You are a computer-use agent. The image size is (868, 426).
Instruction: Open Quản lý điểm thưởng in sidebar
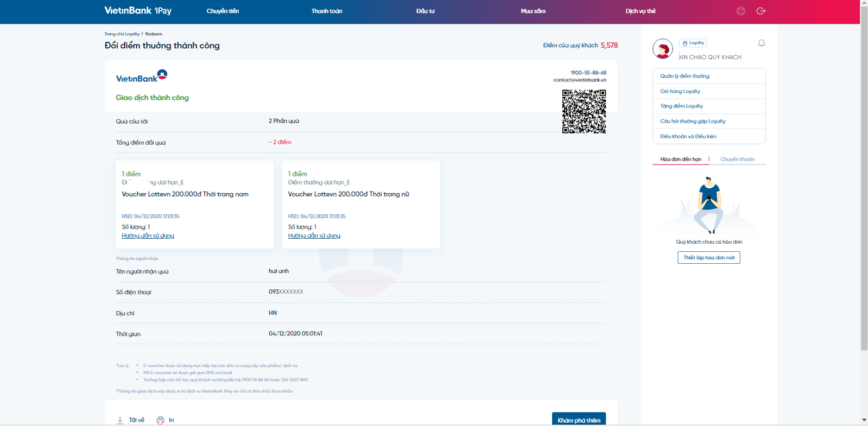[709, 76]
